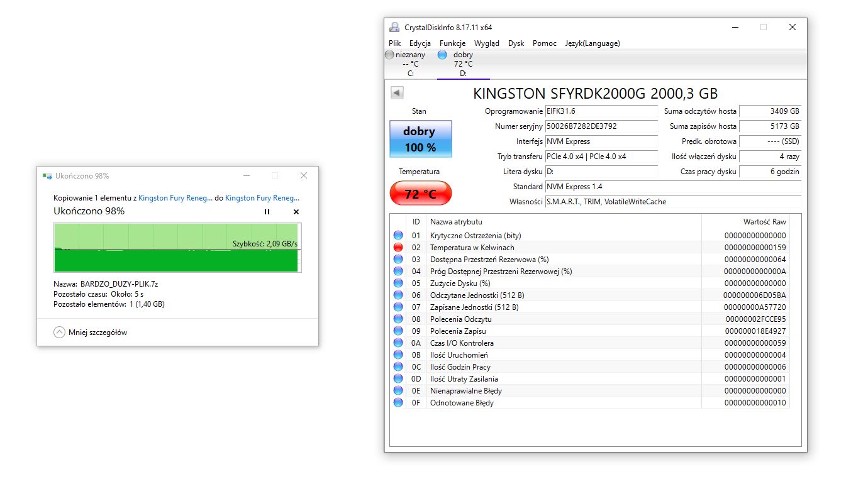The image size is (868, 484).
Task: Click the Wartość Raw column header
Action: pos(745,222)
